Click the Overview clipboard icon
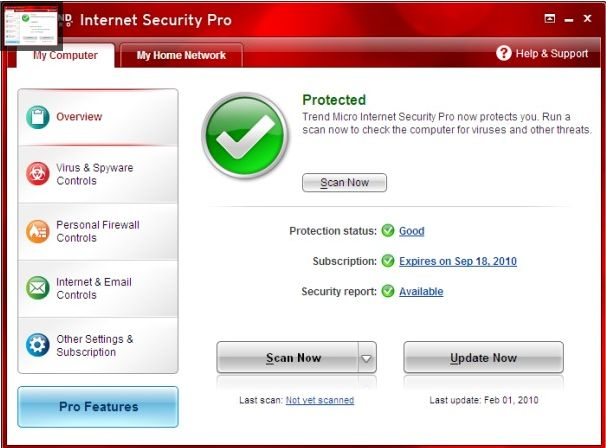606x448 pixels. [38, 117]
